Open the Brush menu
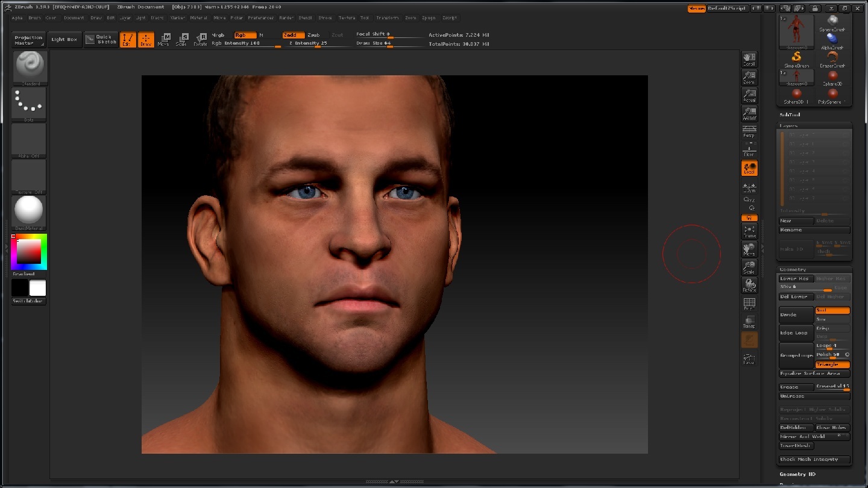 34,18
